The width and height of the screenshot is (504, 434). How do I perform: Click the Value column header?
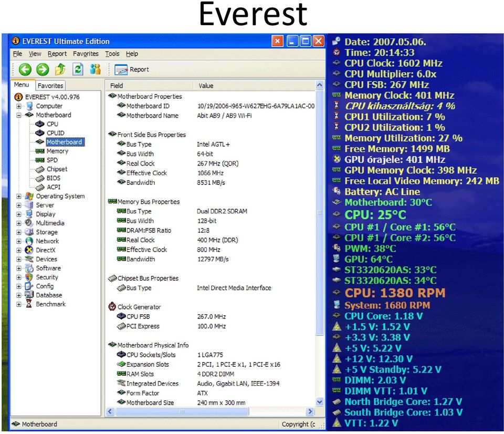[255, 86]
